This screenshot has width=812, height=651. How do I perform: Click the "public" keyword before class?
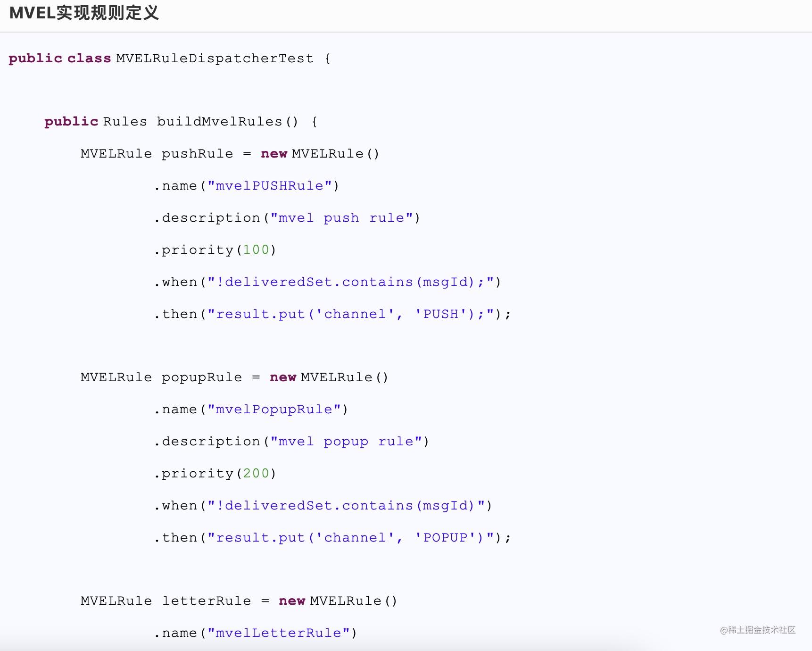coord(35,58)
